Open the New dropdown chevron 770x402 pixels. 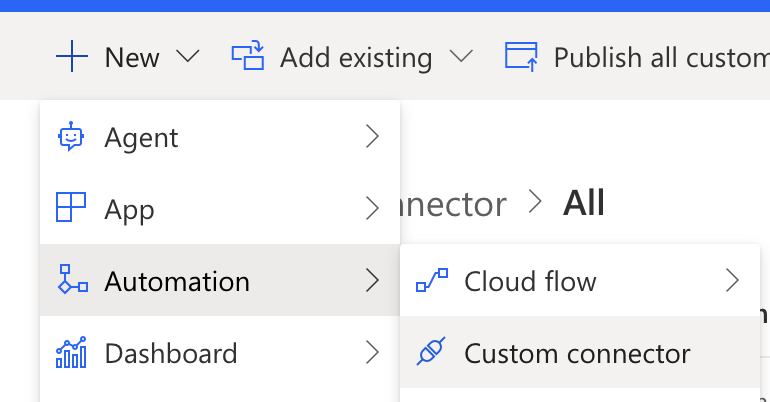[188, 56]
